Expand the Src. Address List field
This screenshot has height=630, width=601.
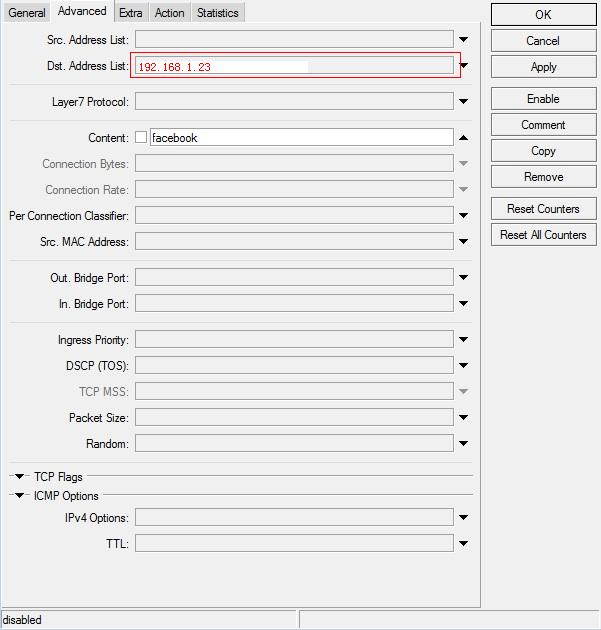tap(464, 40)
